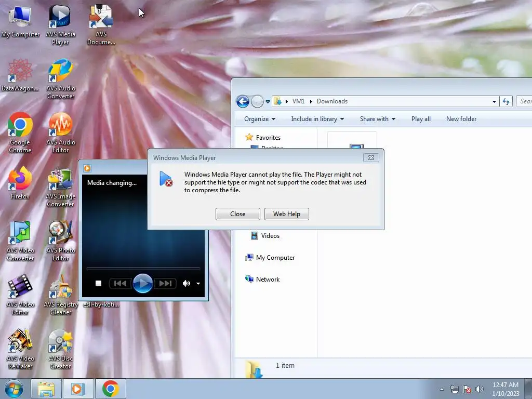Image resolution: width=532 pixels, height=399 pixels.
Task: Open AVS Document Converter desktop shortcut
Action: pyautogui.click(x=101, y=25)
